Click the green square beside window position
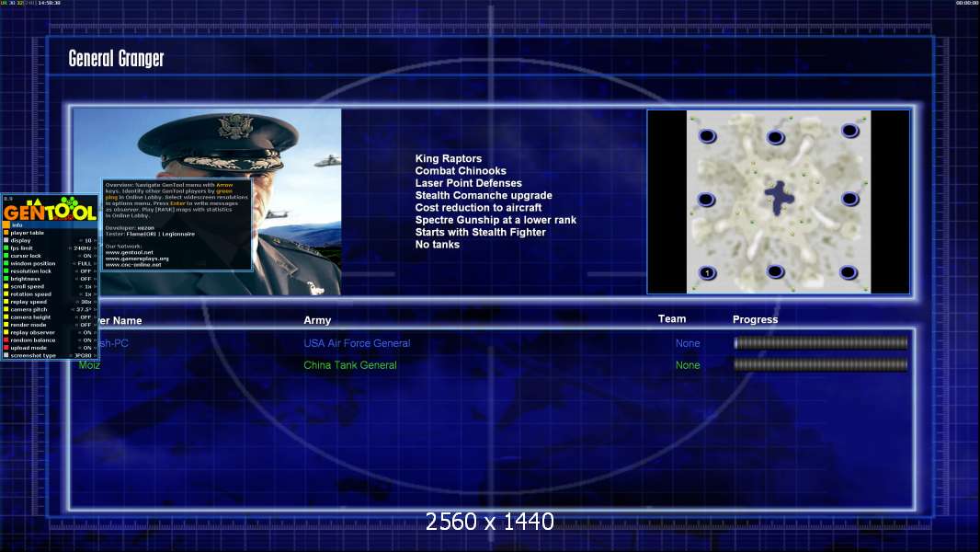980x552 pixels. [6, 263]
